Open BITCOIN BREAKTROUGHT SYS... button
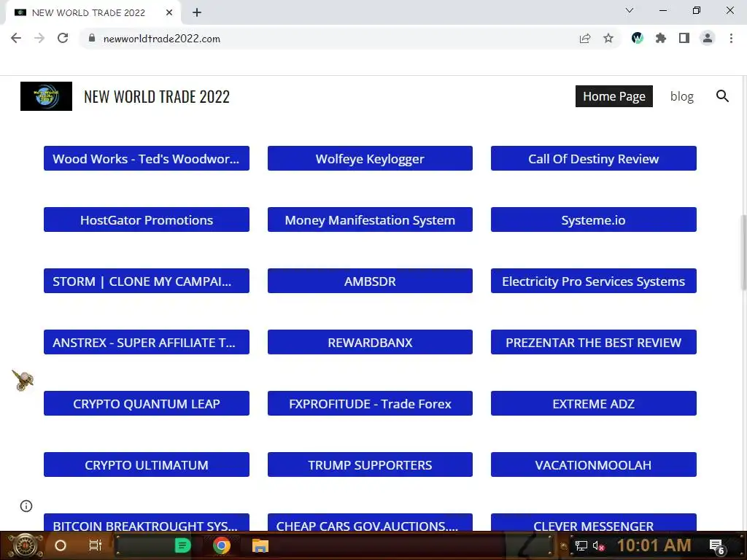Image resolution: width=747 pixels, height=560 pixels. [x=146, y=522]
